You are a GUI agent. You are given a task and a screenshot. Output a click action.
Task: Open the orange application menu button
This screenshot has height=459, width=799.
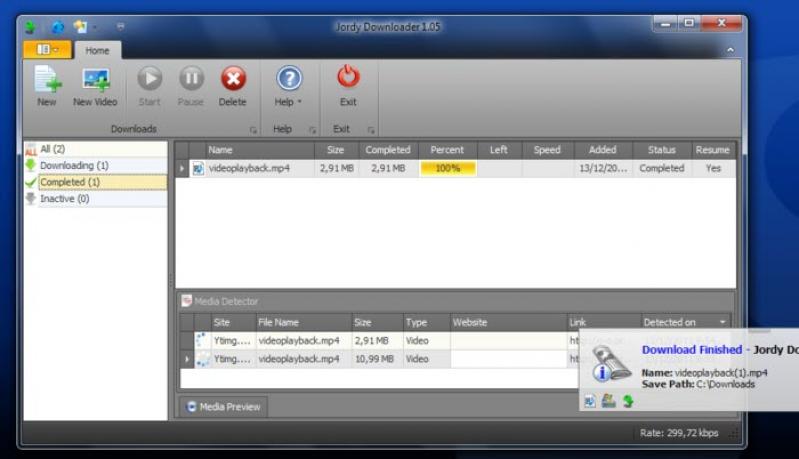coord(47,49)
